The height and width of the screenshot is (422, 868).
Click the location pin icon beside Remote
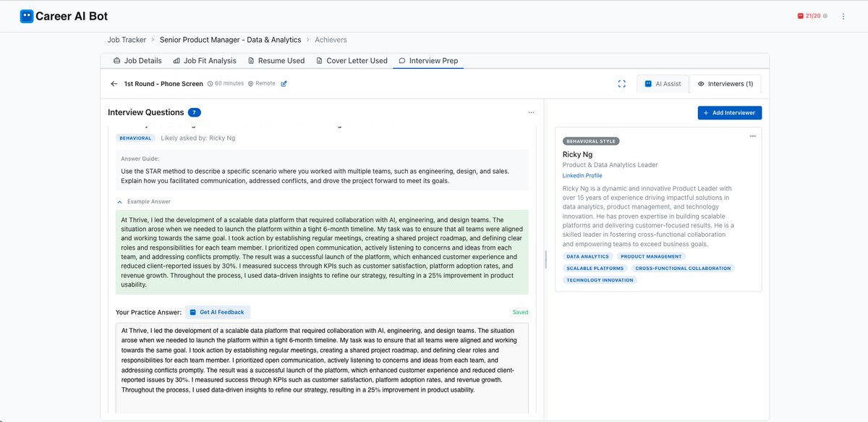pyautogui.click(x=251, y=84)
